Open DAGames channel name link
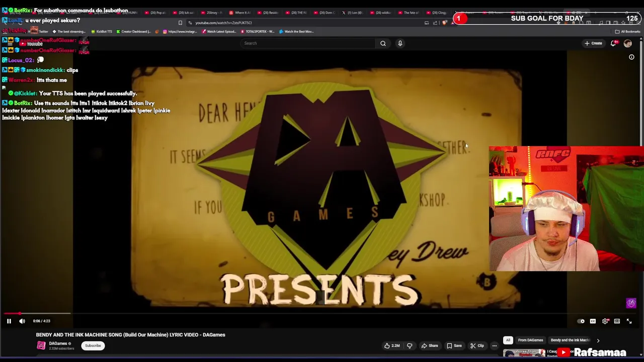The width and height of the screenshot is (644, 362). point(58,343)
